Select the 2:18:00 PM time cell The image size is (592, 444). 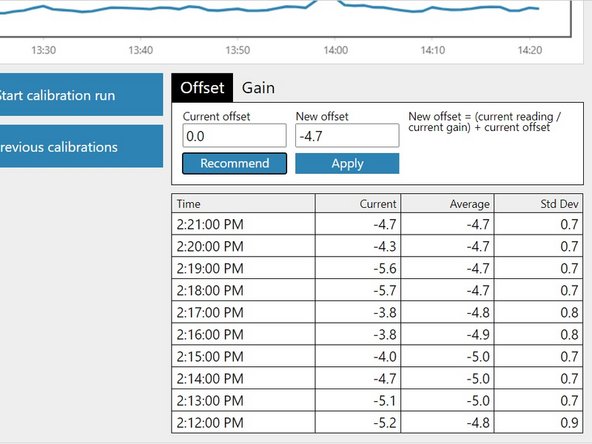tap(243, 290)
